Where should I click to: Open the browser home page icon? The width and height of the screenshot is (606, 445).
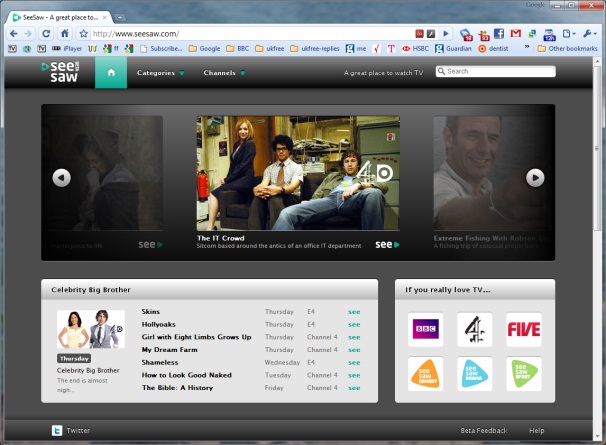[x=65, y=34]
